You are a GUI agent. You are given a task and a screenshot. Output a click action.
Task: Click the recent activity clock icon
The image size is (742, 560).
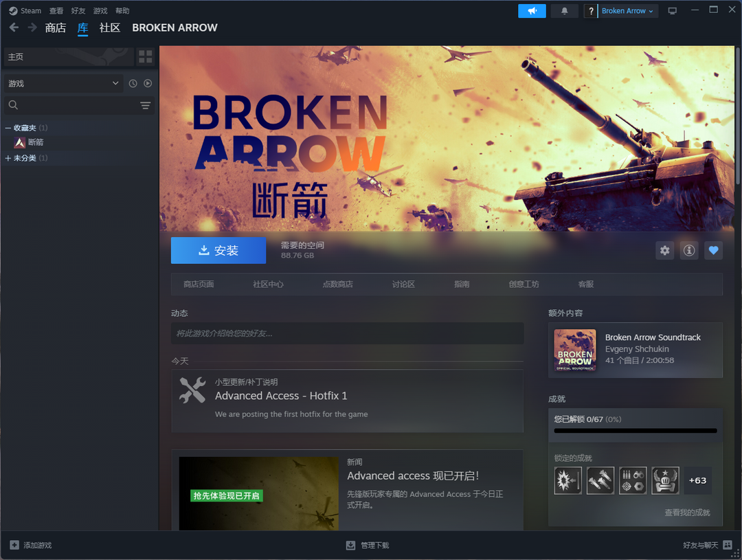pos(133,84)
